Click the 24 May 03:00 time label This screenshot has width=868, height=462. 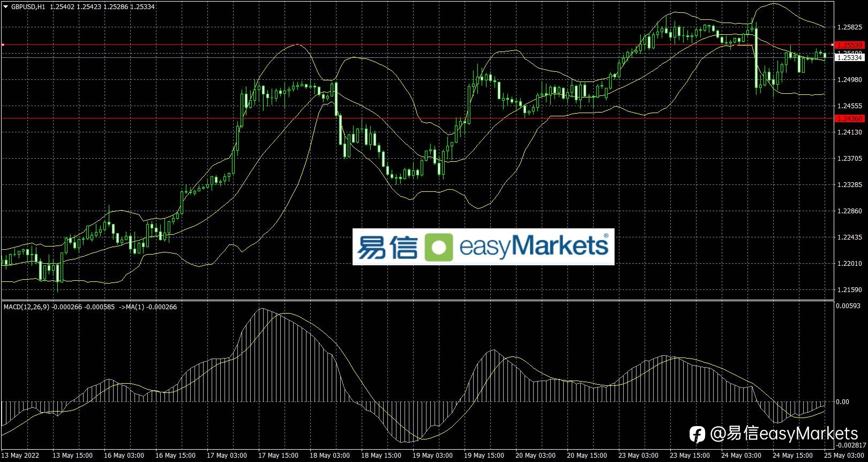click(x=741, y=456)
